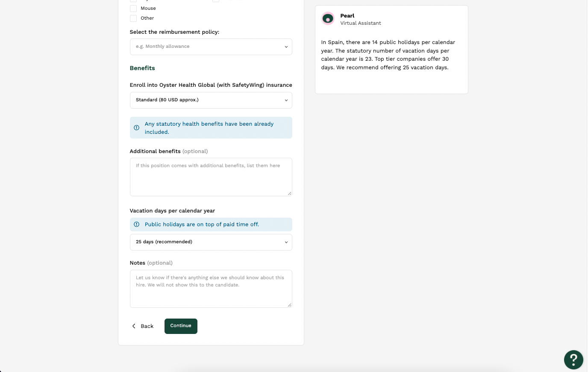Click the Pearl Virtual Assistant name header

[x=361, y=19]
